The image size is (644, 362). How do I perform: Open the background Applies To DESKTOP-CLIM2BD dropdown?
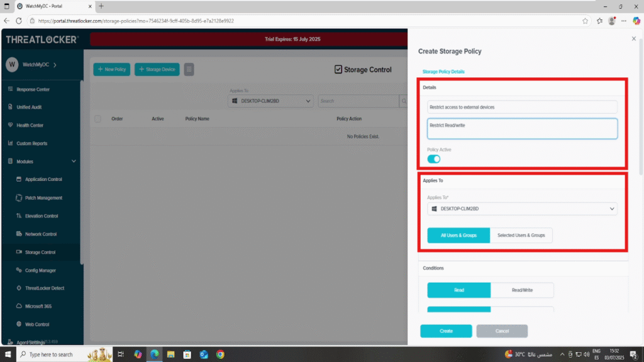click(270, 101)
